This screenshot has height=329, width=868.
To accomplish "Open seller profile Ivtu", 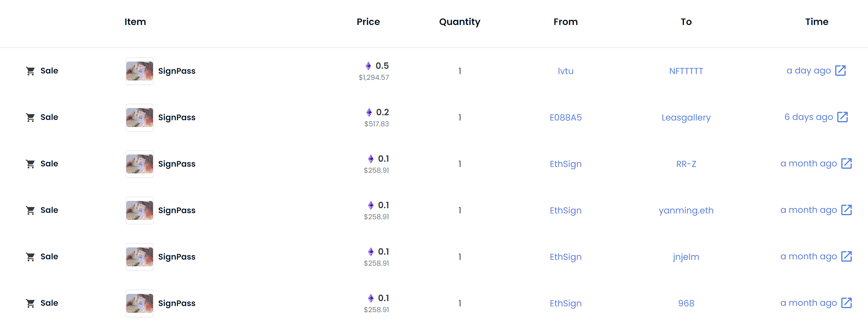I will click(566, 71).
